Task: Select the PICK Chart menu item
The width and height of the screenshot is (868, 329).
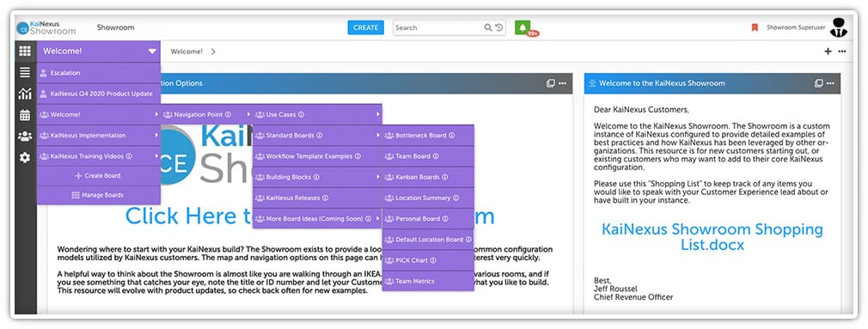Action: pos(428,260)
